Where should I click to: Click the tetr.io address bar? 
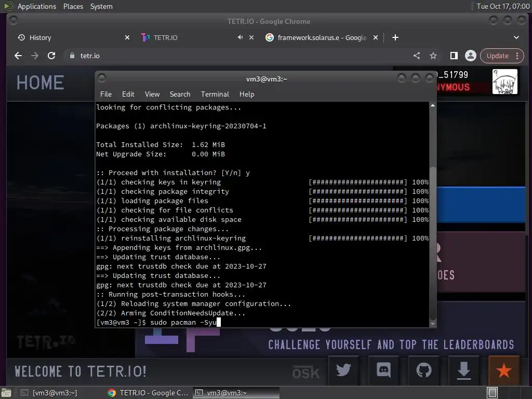pyautogui.click(x=237, y=56)
